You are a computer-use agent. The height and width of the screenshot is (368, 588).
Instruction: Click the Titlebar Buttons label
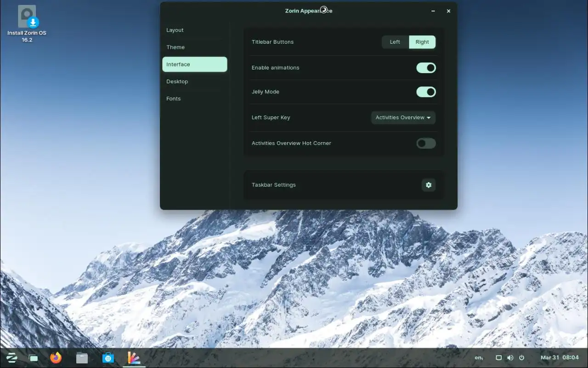(272, 42)
